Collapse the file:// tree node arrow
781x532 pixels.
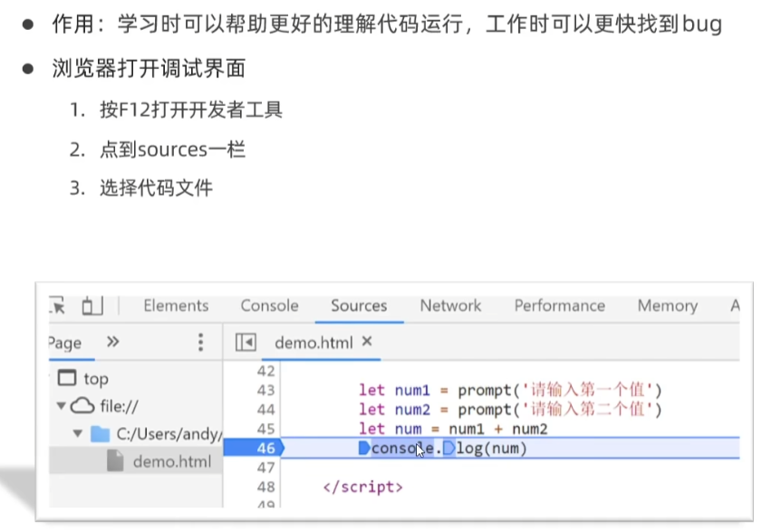(62, 405)
